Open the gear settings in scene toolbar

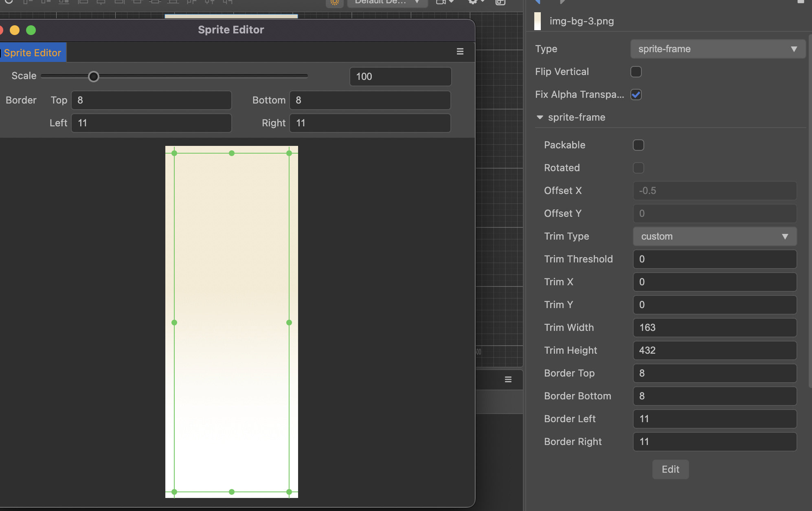(472, 2)
